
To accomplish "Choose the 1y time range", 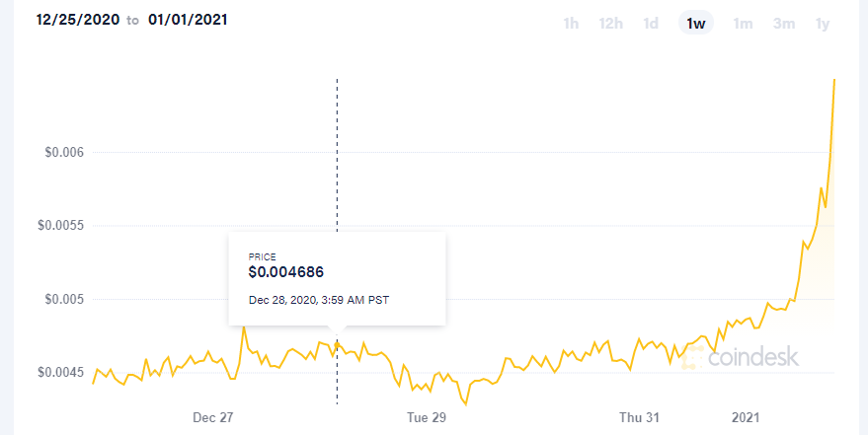I will click(x=822, y=24).
